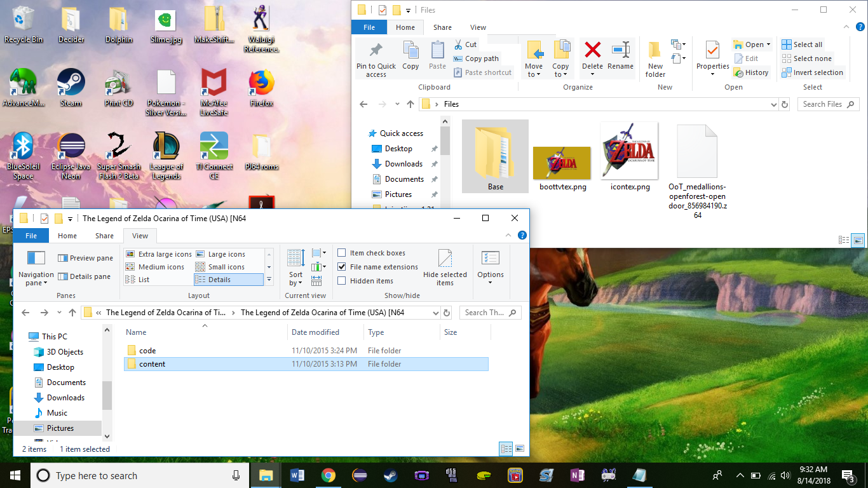
Task: Select the content folder row
Action: click(x=306, y=364)
